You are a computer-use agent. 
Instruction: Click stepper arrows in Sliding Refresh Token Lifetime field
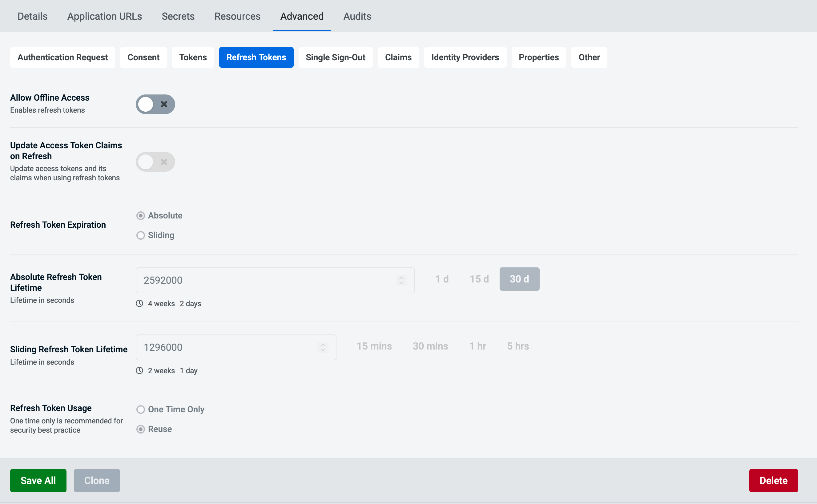[323, 347]
